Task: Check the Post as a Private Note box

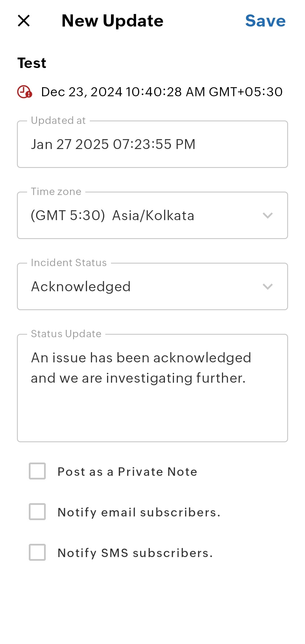Action: click(x=37, y=471)
